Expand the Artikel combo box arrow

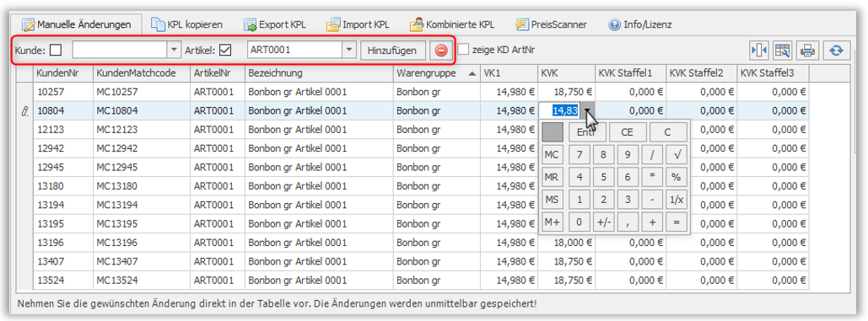[x=348, y=50]
